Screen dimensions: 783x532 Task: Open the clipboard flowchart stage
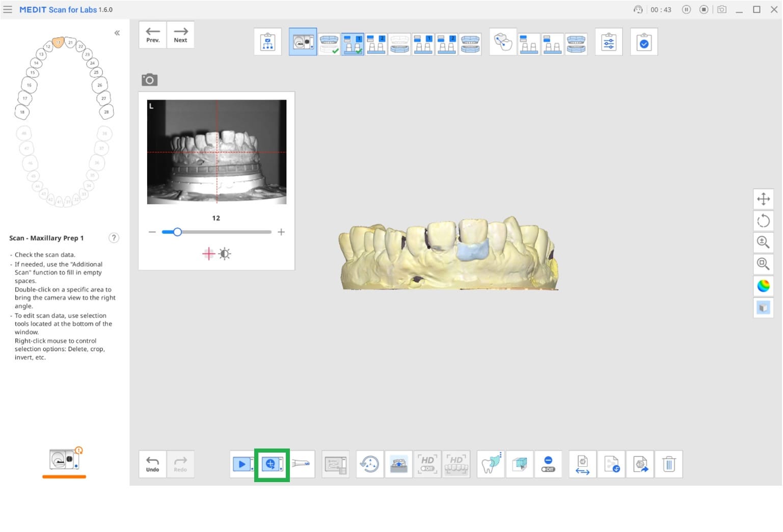[x=267, y=42]
